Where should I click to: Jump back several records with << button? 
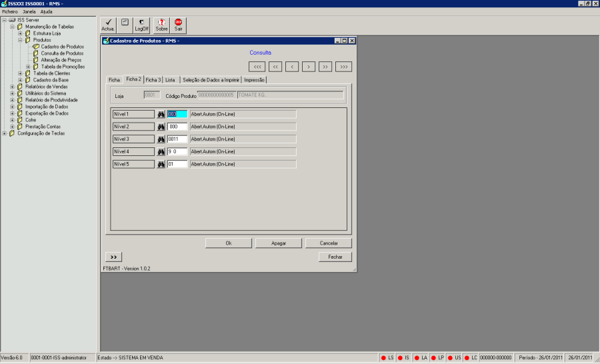coord(275,67)
